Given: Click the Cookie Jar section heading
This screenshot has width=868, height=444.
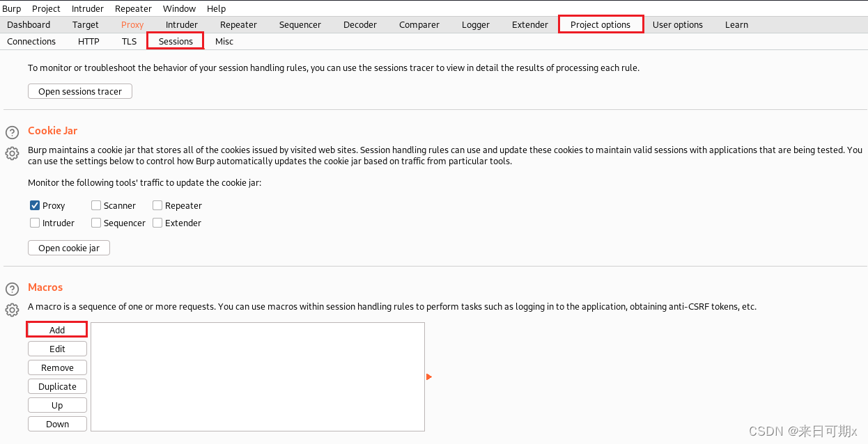Looking at the screenshot, I should click(52, 130).
